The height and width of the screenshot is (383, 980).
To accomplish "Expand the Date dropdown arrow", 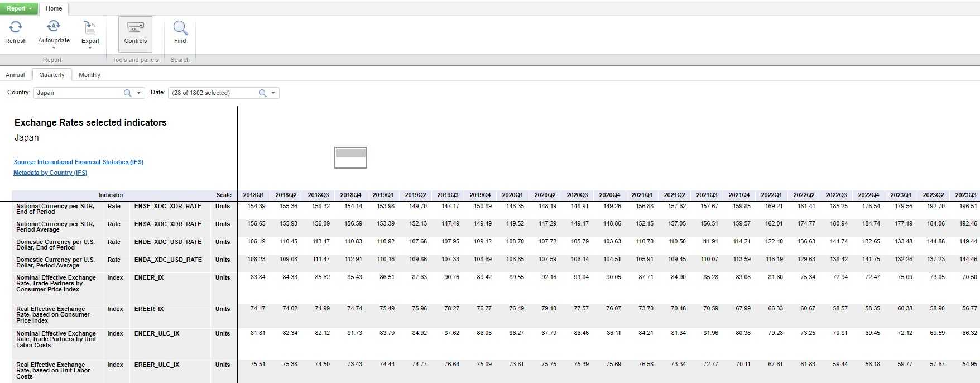I will click(x=273, y=93).
